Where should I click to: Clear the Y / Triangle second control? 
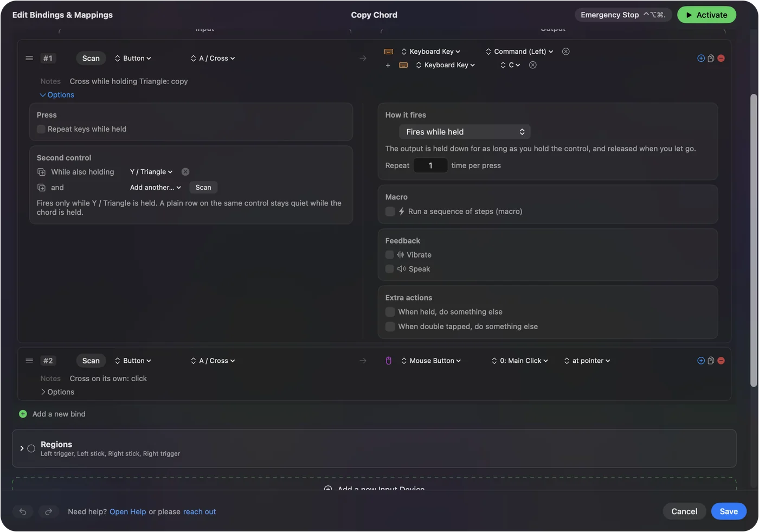coord(185,172)
